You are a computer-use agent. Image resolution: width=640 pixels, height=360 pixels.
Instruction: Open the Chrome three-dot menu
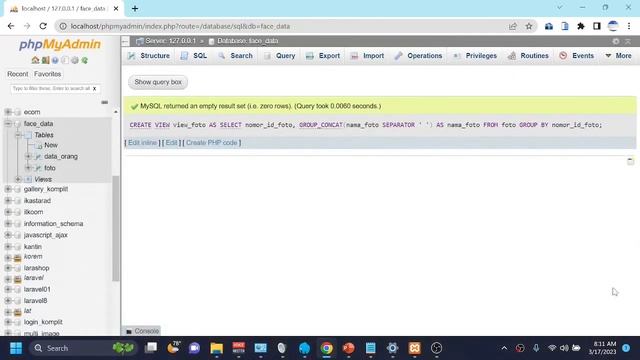click(x=629, y=26)
